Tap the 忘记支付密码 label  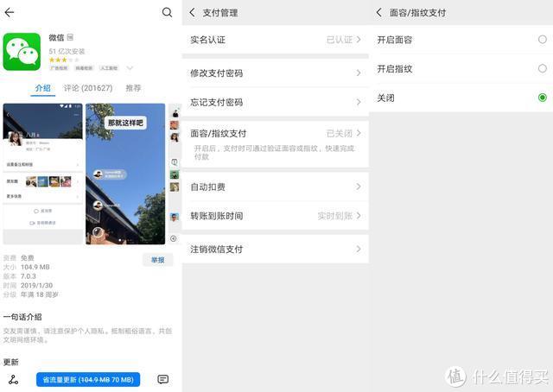217,103
